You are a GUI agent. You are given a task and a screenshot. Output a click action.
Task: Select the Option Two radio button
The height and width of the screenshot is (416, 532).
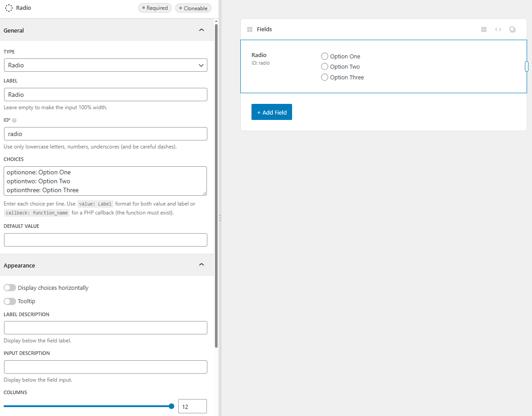click(x=325, y=66)
